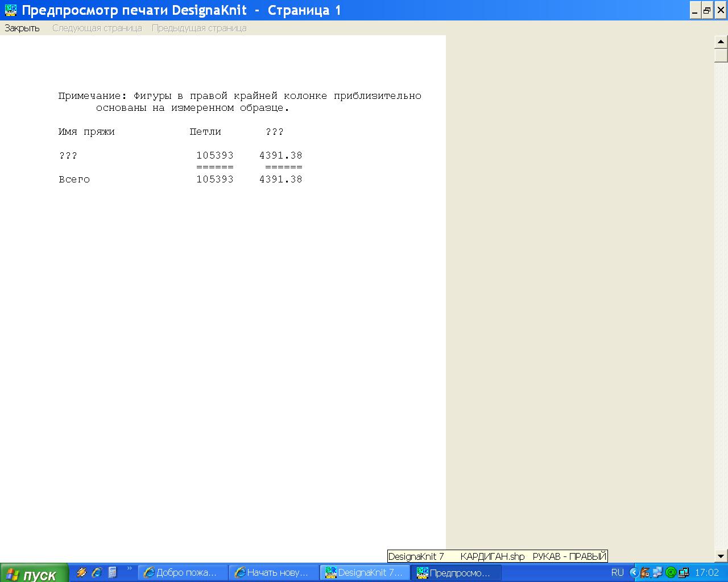Open the calculator-style Quick Launch icon
728x582 pixels.
(x=113, y=572)
